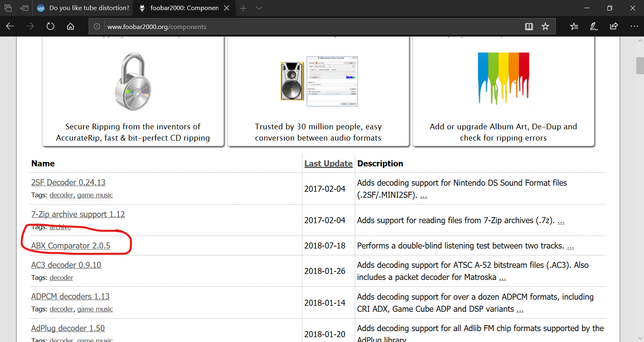
Task: Open Settings and more menu
Action: coord(634,27)
